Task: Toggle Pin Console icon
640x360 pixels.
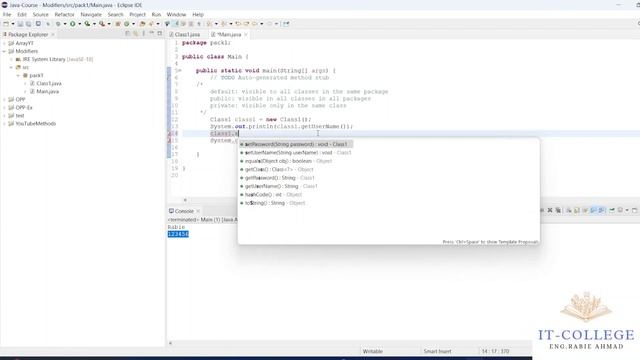Action: pos(612,210)
